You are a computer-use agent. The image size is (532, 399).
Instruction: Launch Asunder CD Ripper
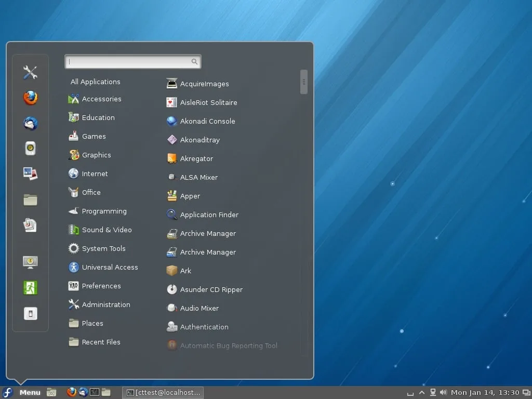click(x=204, y=289)
